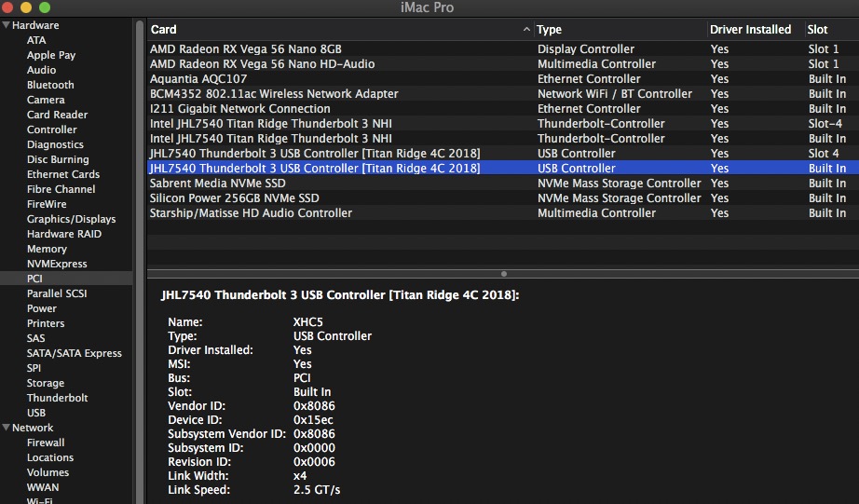Select Disc Burning in the sidebar
The height and width of the screenshot is (504, 859).
pos(58,159)
